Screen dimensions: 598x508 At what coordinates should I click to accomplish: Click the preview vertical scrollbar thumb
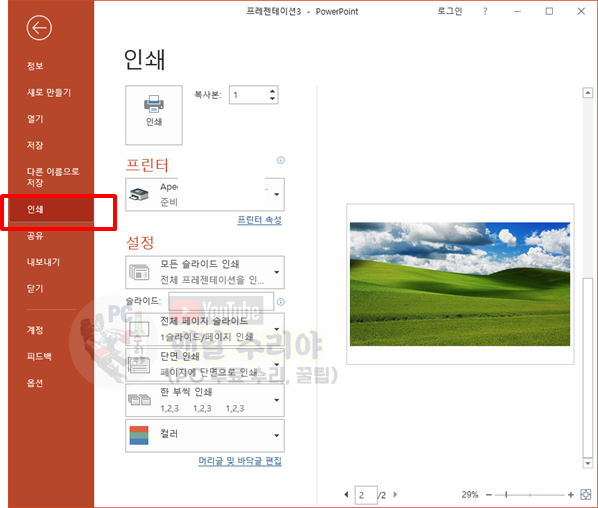tap(588, 367)
